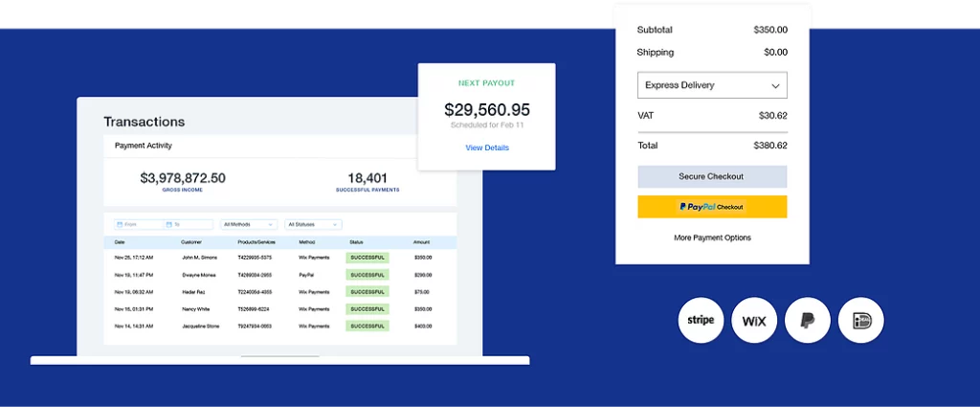980x407 pixels.
Task: Open the All Methods filter dropdown
Action: pos(250,224)
